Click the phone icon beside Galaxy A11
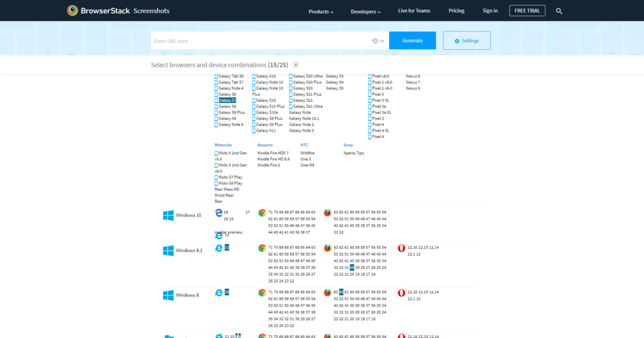Screen dimensions: 644x338 click(x=253, y=131)
